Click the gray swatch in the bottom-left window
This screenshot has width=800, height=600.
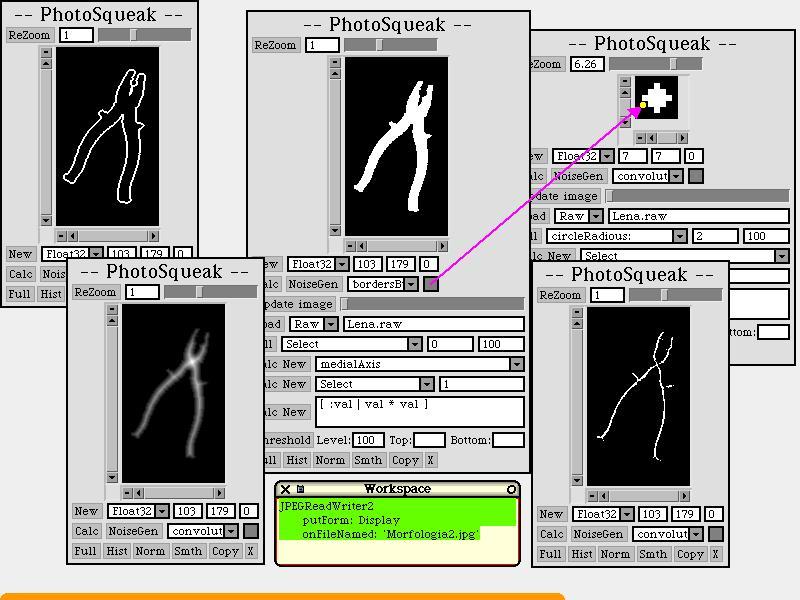[251, 531]
